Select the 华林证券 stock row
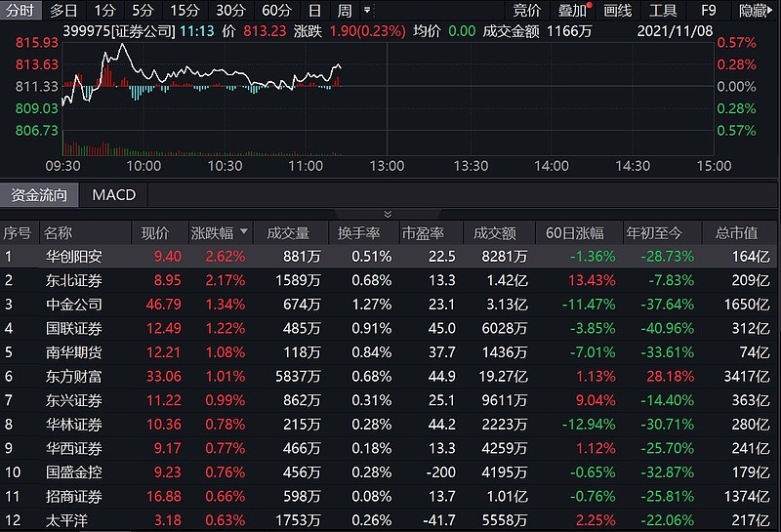Image resolution: width=781 pixels, height=532 pixels. click(x=389, y=425)
